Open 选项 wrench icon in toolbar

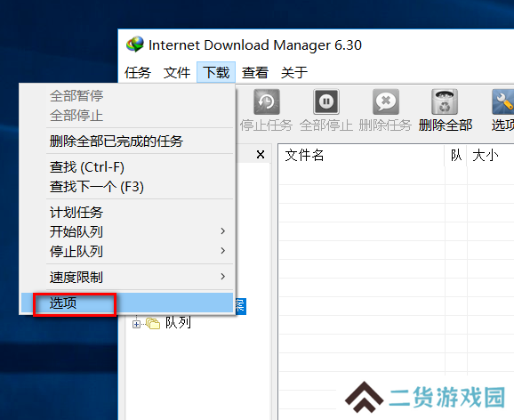[502, 101]
